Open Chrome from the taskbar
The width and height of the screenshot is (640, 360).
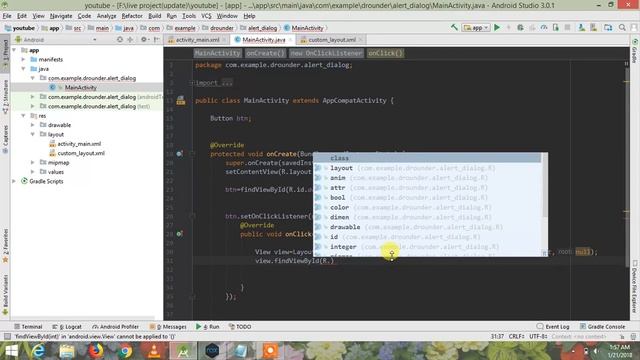(x=125, y=351)
